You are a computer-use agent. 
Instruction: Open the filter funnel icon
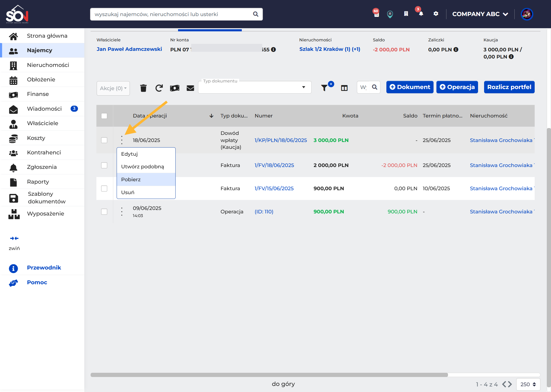pyautogui.click(x=324, y=88)
